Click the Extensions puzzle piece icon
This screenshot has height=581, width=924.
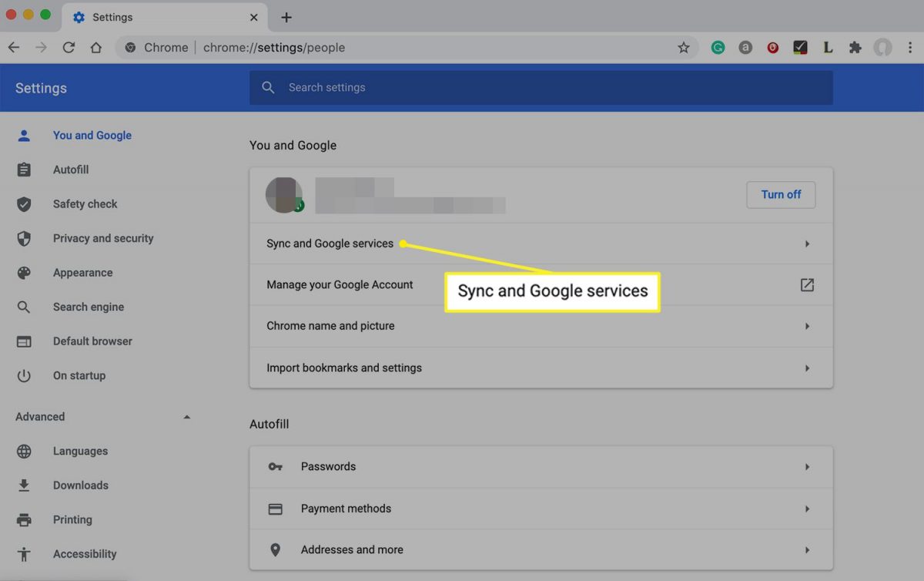855,47
